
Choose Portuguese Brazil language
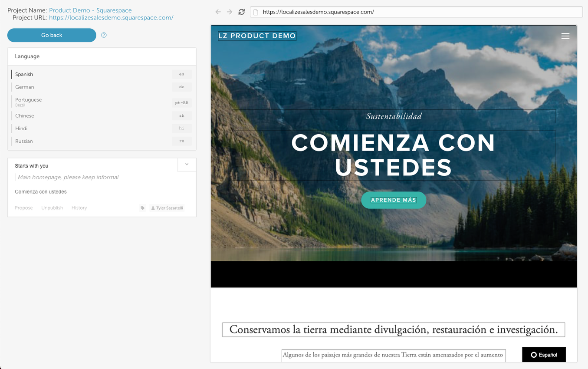pyautogui.click(x=28, y=102)
